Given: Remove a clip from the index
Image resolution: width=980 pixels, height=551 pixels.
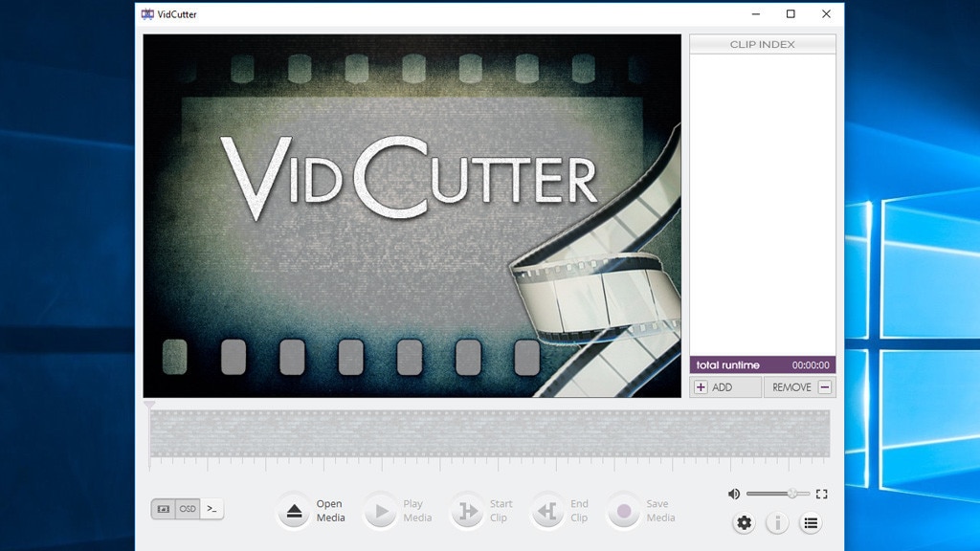Looking at the screenshot, I should point(799,386).
